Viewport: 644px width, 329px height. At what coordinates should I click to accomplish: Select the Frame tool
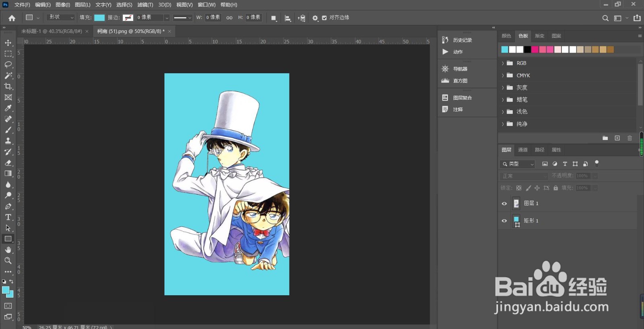[x=8, y=97]
